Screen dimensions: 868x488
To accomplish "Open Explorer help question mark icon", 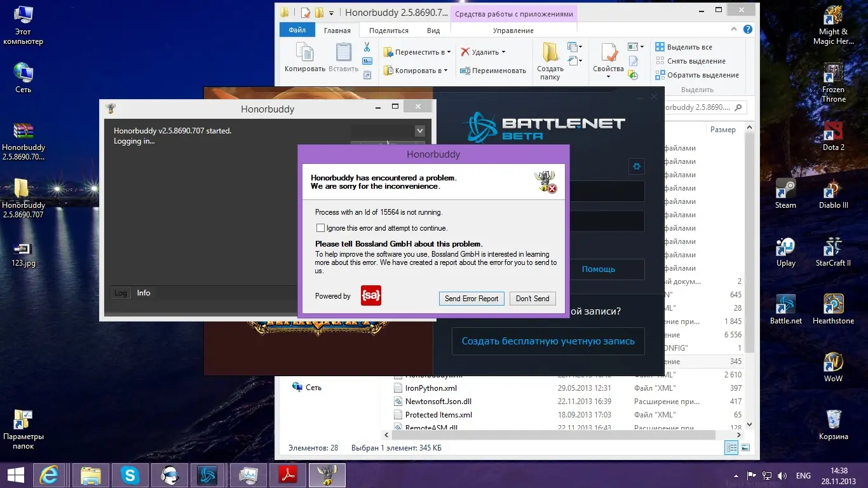I will tap(749, 30).
